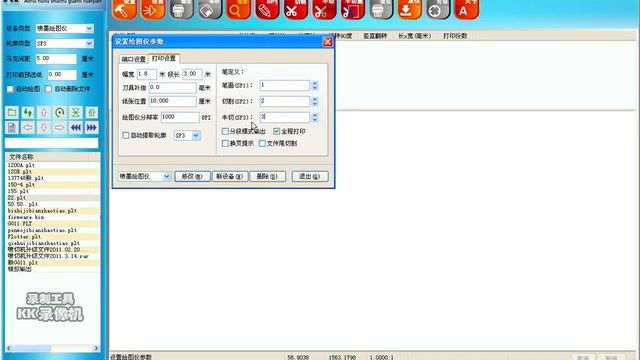
Task: Click the green rotate circle icon
Action: (x=60, y=112)
